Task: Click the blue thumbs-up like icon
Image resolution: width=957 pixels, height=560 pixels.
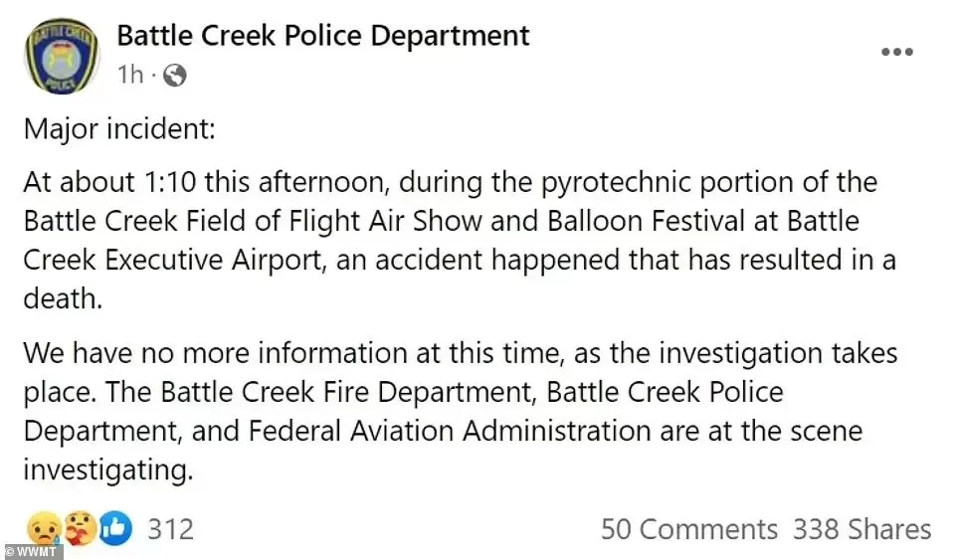Action: tap(114, 528)
